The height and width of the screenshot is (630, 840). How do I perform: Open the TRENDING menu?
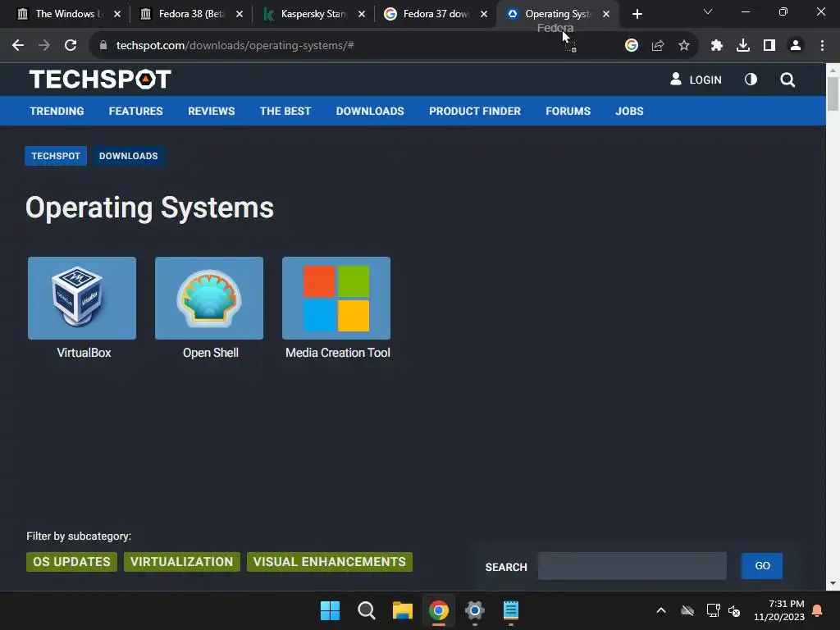[x=57, y=111]
